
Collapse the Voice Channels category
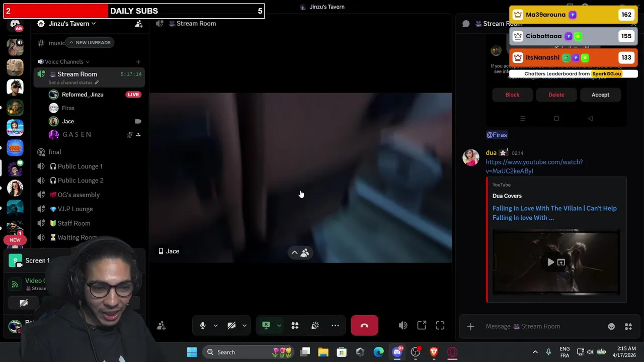(x=63, y=62)
